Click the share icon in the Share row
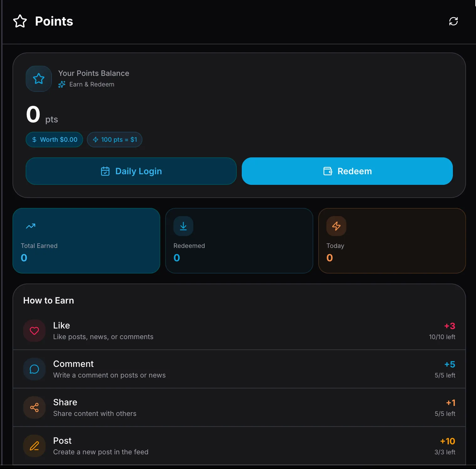The height and width of the screenshot is (469, 476). (34, 407)
